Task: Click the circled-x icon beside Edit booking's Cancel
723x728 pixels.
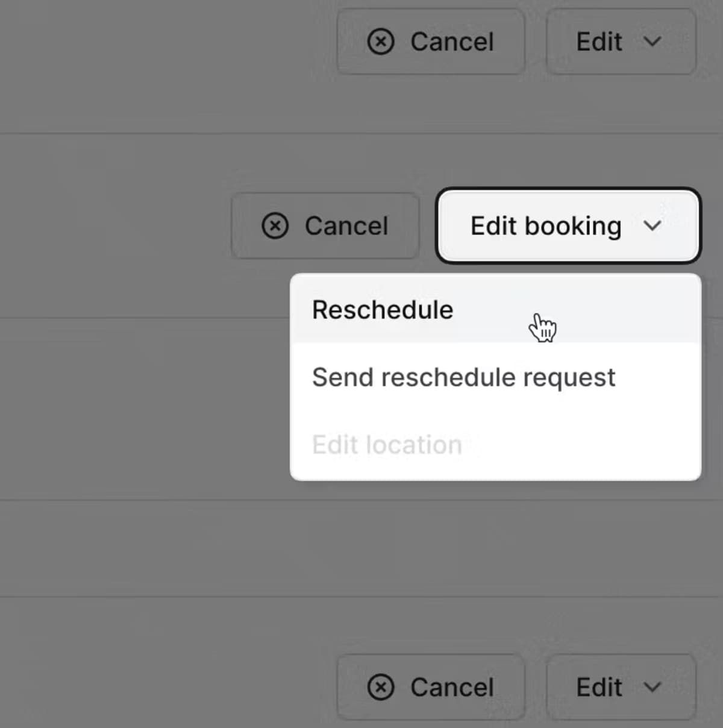Action: click(x=275, y=226)
